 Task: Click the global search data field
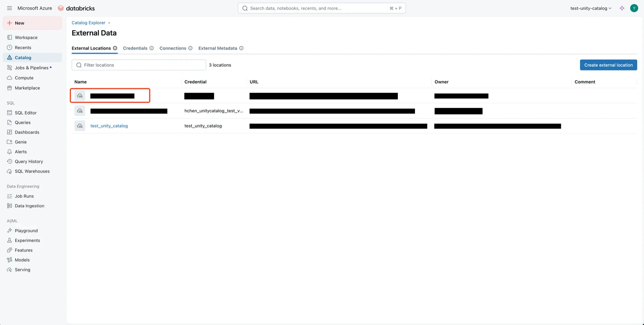(x=322, y=8)
